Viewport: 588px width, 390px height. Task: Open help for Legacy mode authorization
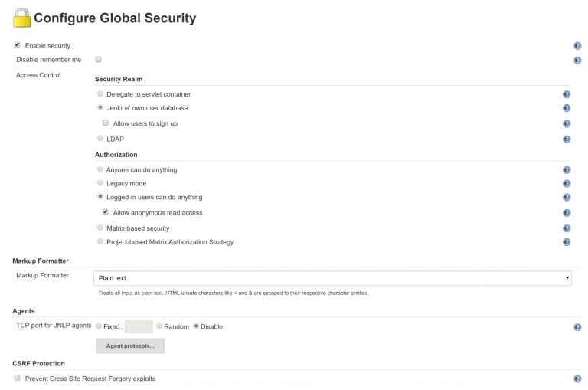tap(567, 184)
